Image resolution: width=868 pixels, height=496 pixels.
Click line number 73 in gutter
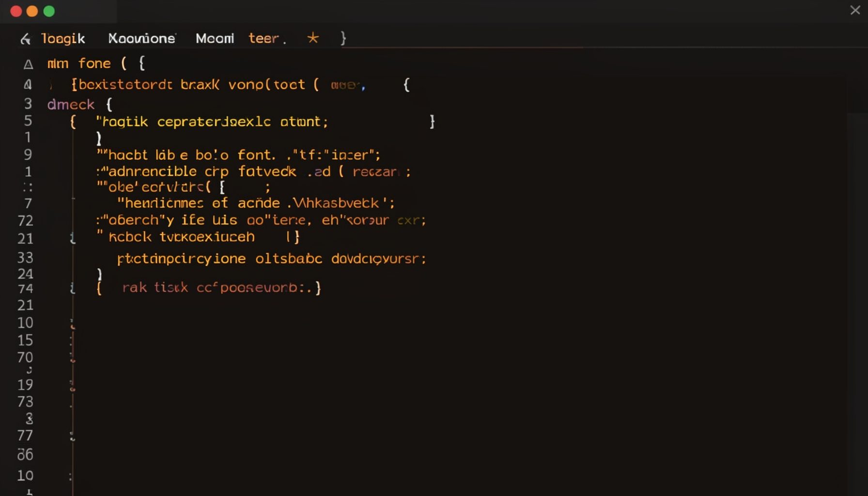coord(25,402)
